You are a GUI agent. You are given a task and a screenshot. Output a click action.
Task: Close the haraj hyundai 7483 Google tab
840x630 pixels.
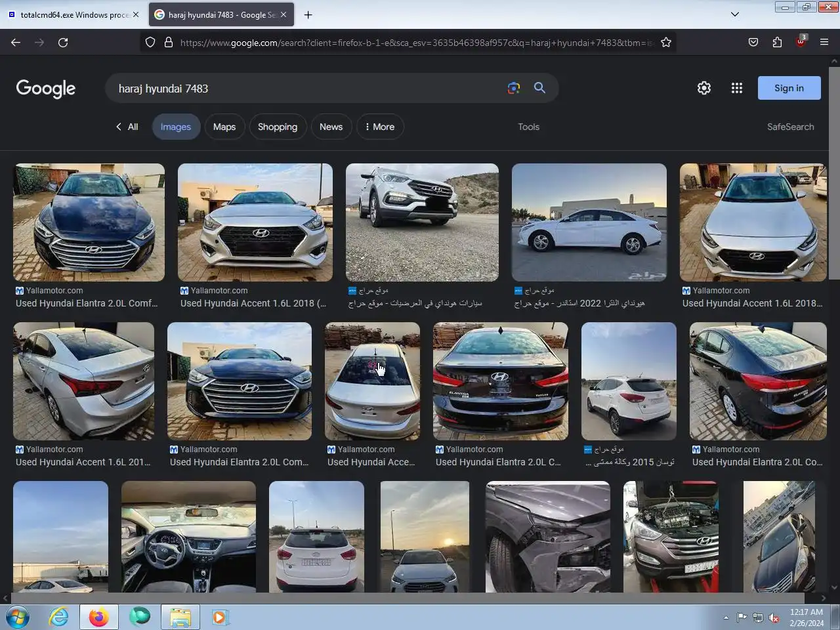pyautogui.click(x=283, y=14)
